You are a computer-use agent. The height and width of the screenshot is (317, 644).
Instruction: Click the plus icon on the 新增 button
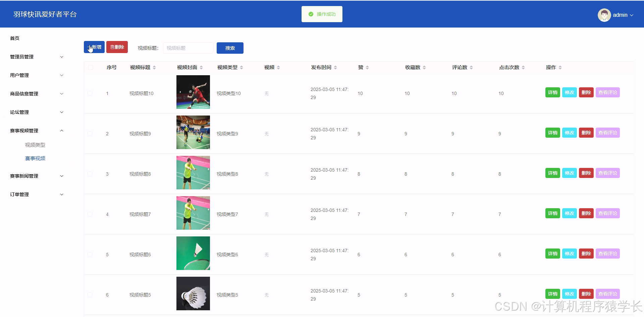tap(90, 47)
